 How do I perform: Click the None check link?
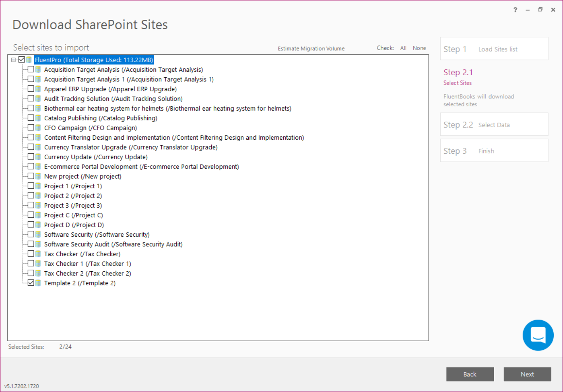coord(419,48)
